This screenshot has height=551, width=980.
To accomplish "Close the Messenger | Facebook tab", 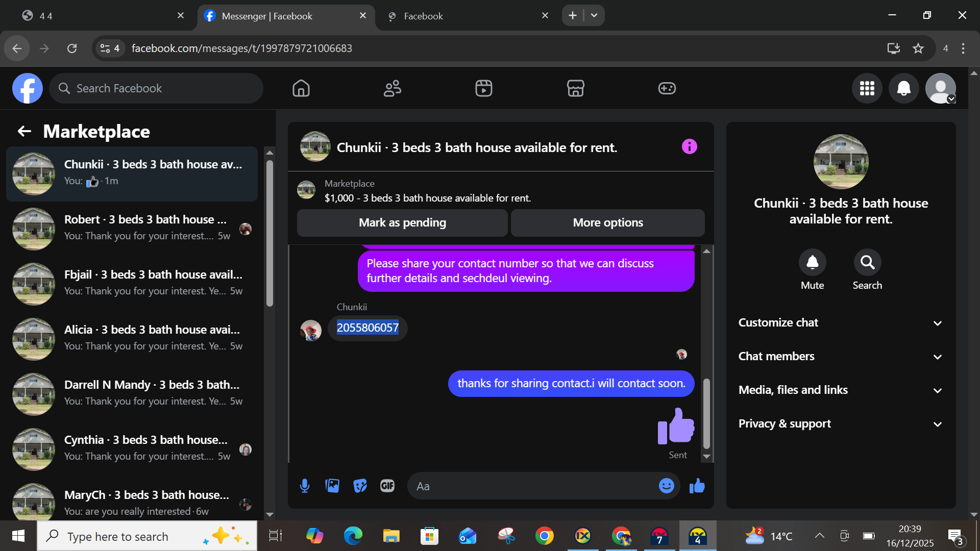I will click(363, 16).
